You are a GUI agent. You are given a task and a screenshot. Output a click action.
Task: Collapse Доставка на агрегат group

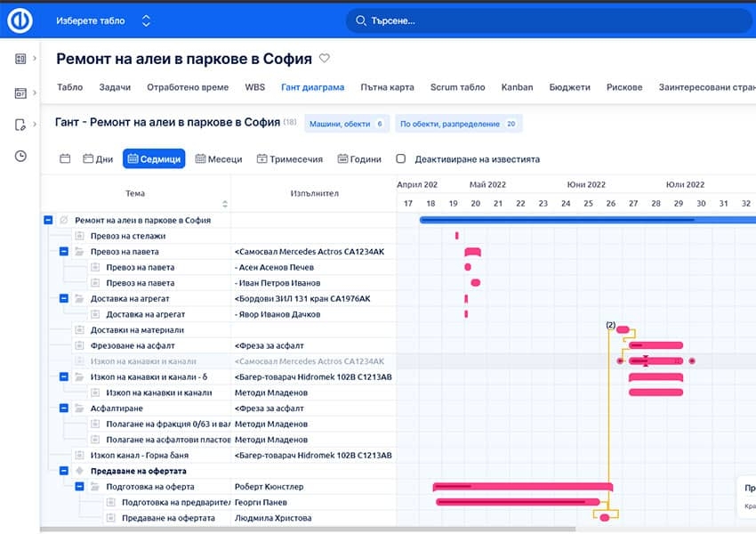64,299
